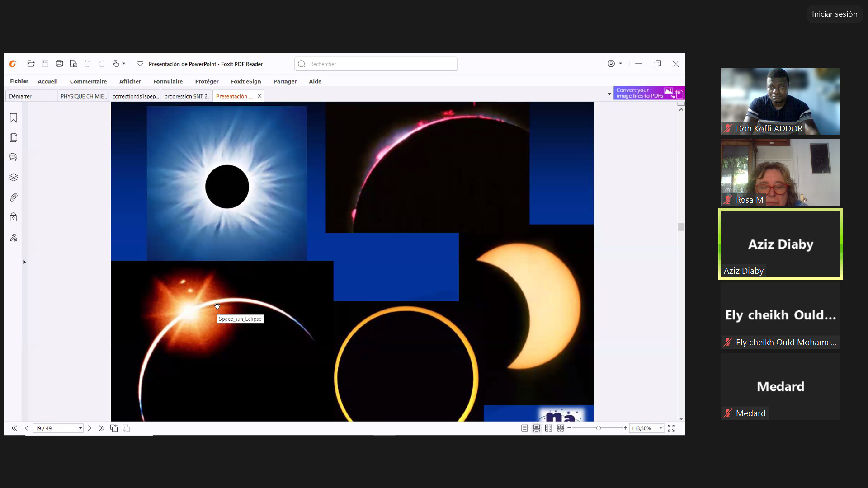Click the scroll down arrow of document
This screenshot has height=488, width=868.
click(x=681, y=418)
